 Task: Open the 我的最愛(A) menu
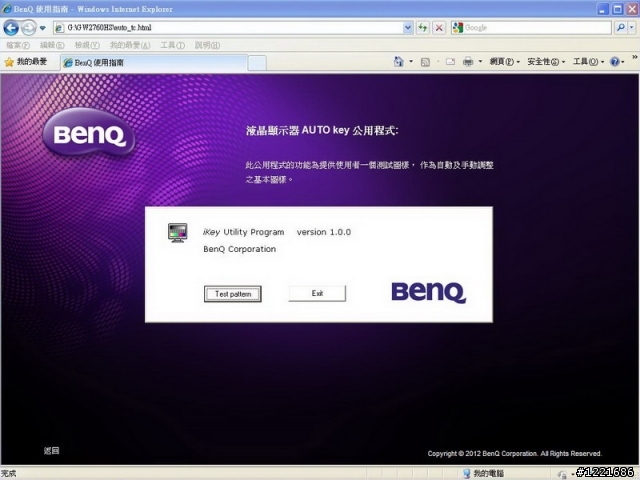130,45
